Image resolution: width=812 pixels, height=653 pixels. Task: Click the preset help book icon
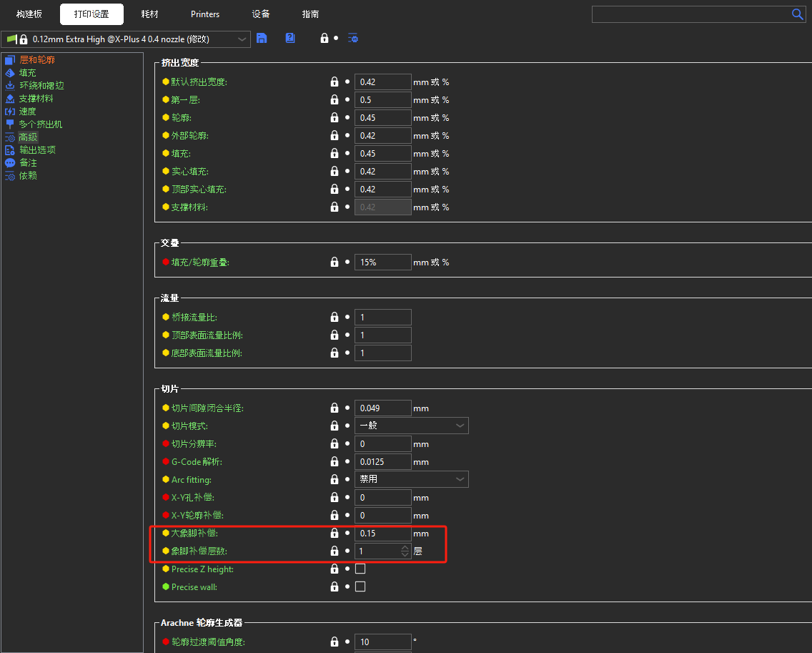point(290,38)
